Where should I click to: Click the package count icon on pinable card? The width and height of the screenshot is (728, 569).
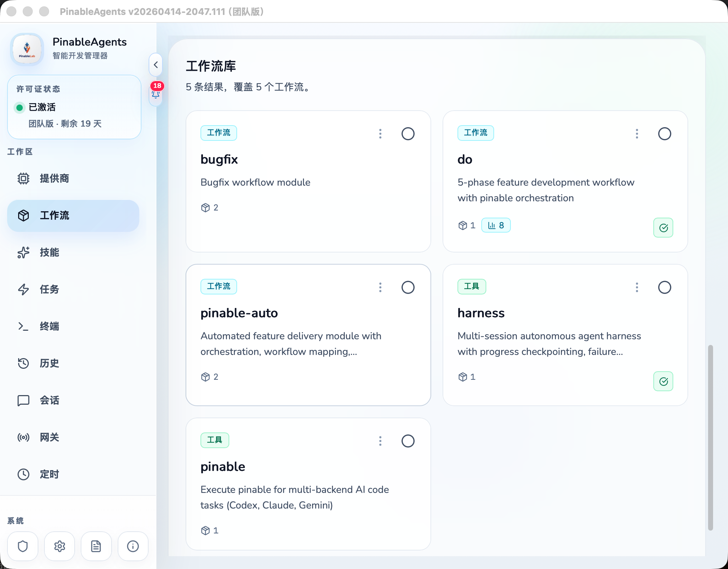[x=205, y=531]
